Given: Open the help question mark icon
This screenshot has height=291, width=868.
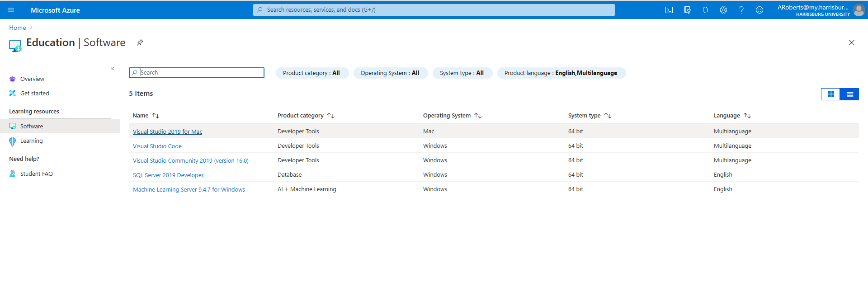Looking at the screenshot, I should (x=741, y=10).
